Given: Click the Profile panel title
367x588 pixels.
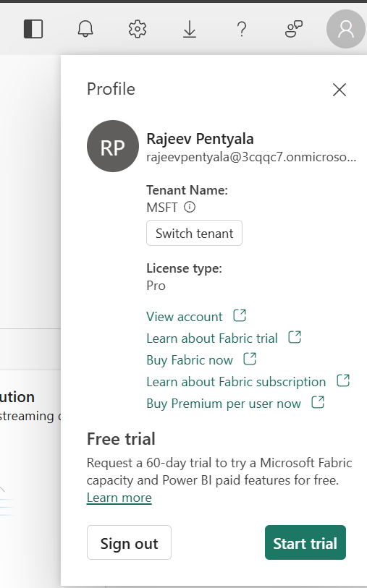Looking at the screenshot, I should coord(111,89).
